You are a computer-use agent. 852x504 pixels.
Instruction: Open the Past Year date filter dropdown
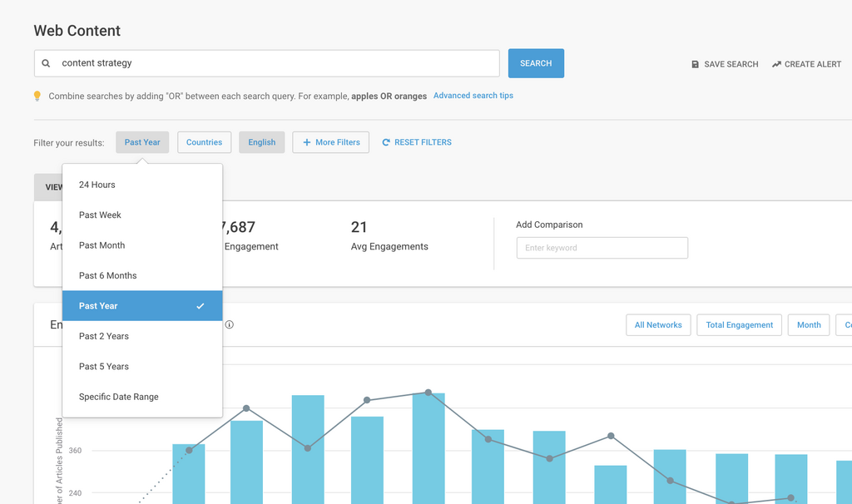point(142,142)
